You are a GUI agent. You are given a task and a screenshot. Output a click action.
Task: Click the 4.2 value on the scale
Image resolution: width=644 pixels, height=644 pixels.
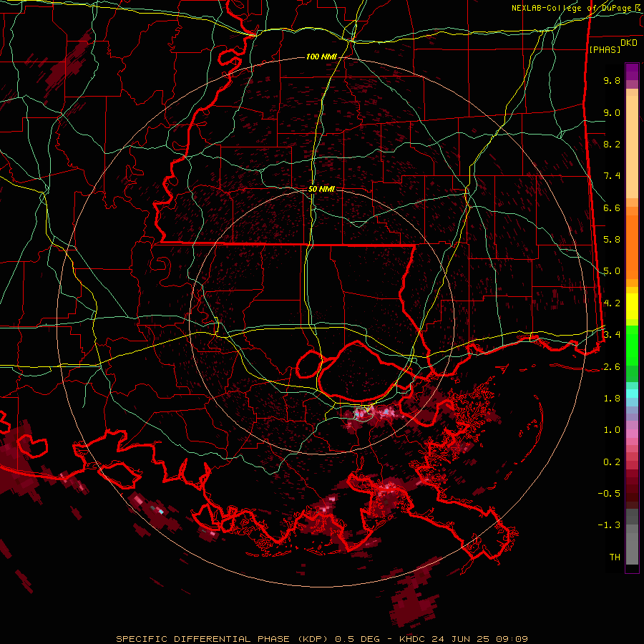[x=612, y=303]
